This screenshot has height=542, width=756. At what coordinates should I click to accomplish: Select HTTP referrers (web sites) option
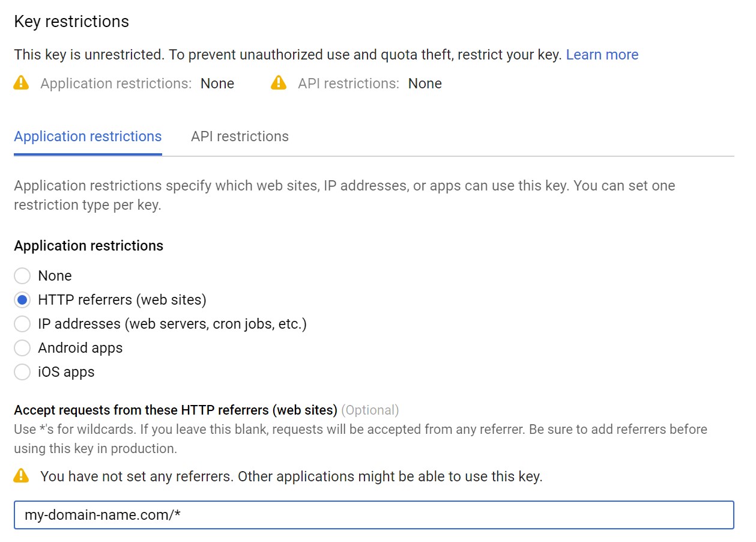click(22, 300)
